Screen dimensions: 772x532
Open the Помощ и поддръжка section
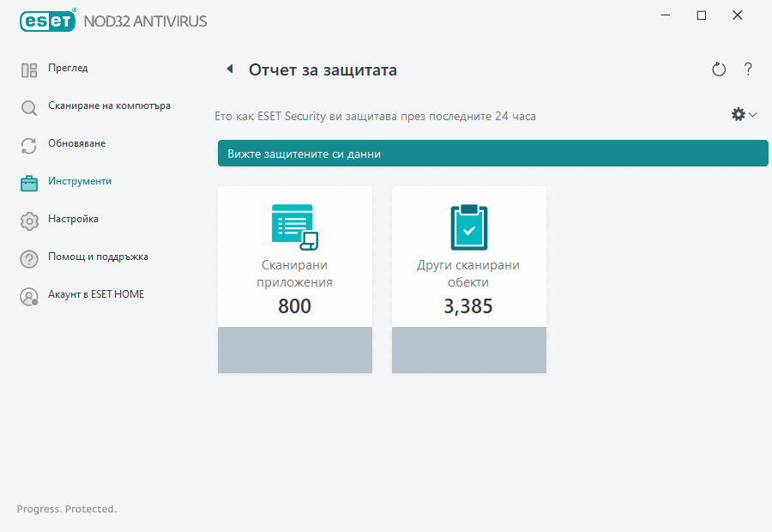[x=98, y=257]
